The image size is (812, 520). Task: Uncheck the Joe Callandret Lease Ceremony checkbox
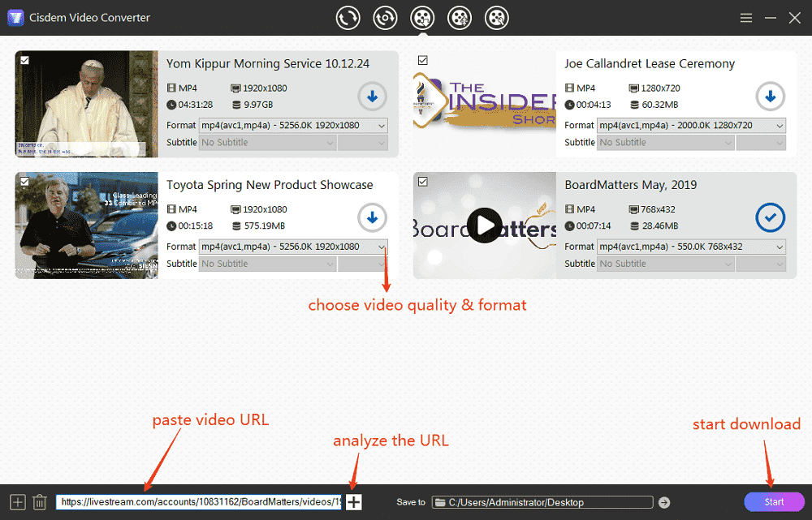pyautogui.click(x=422, y=60)
